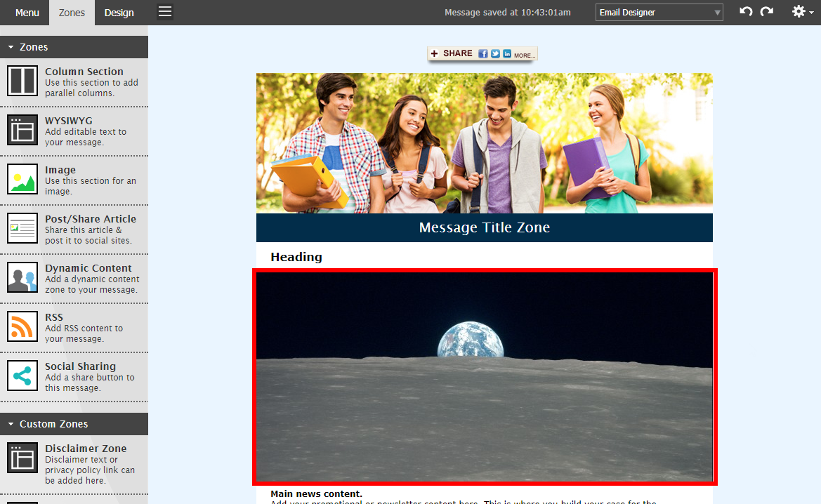Select the earthrise moon image
Screen dimensions: 821x504
click(x=485, y=377)
